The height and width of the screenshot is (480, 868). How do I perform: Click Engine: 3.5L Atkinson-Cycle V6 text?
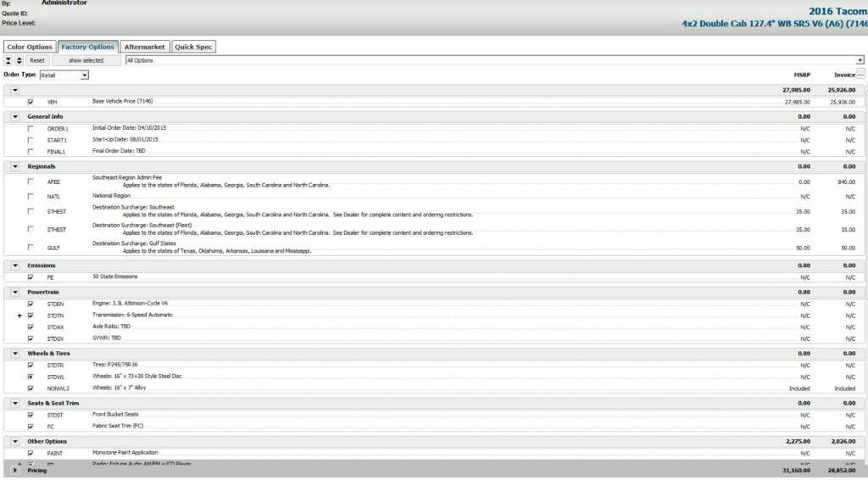pos(130,304)
